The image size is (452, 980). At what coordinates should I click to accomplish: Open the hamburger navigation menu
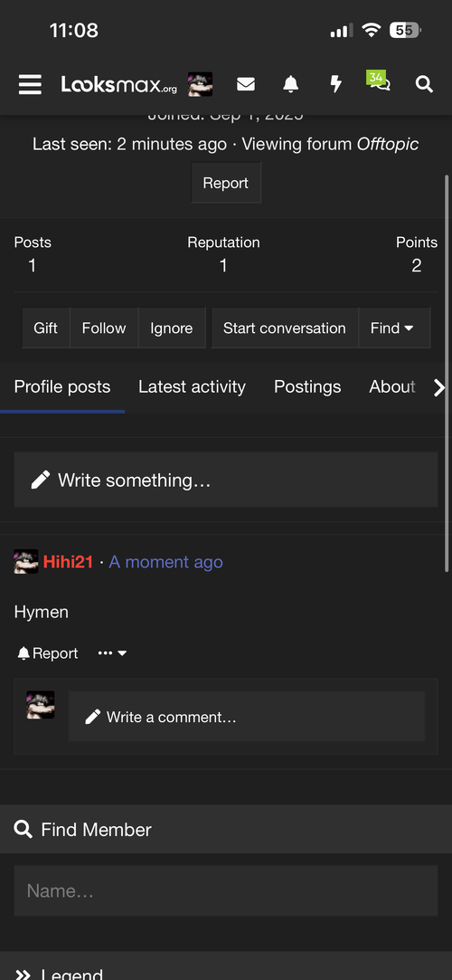click(30, 84)
